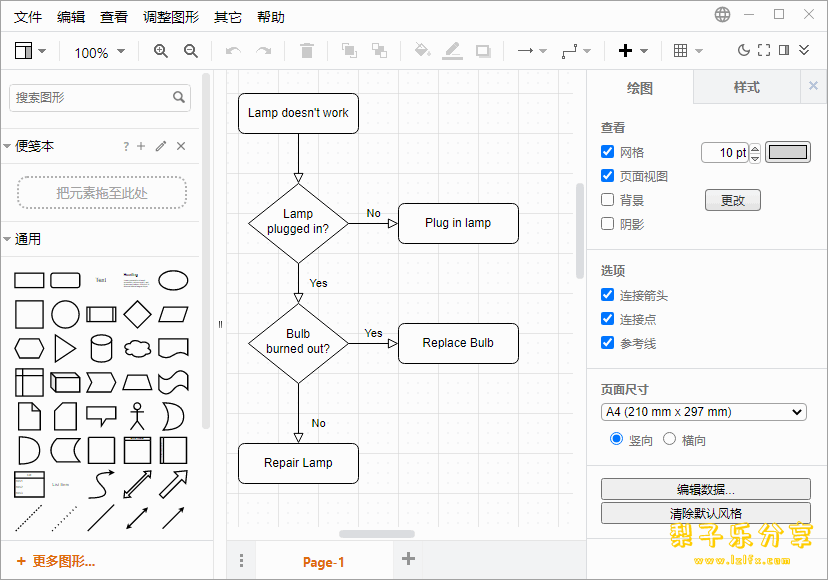Image resolution: width=828 pixels, height=580 pixels.
Task: Click the zoom in magnifier icon
Action: (x=161, y=51)
